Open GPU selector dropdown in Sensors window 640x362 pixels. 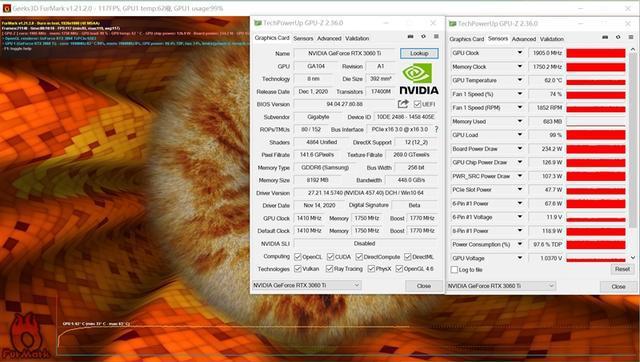tap(501, 286)
